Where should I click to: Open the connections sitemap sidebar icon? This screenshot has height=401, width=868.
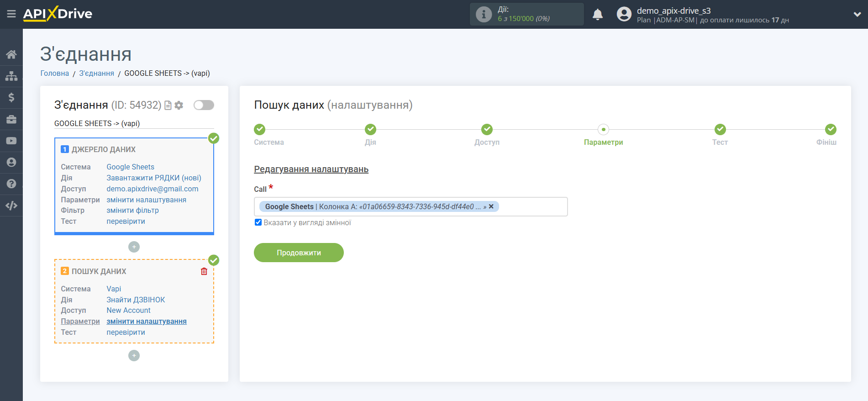pos(11,76)
